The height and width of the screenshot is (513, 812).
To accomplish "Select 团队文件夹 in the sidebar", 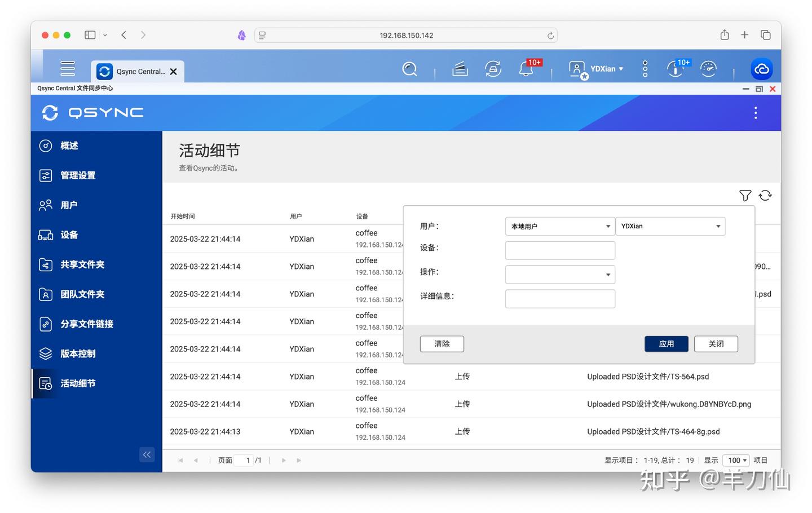I will (82, 294).
